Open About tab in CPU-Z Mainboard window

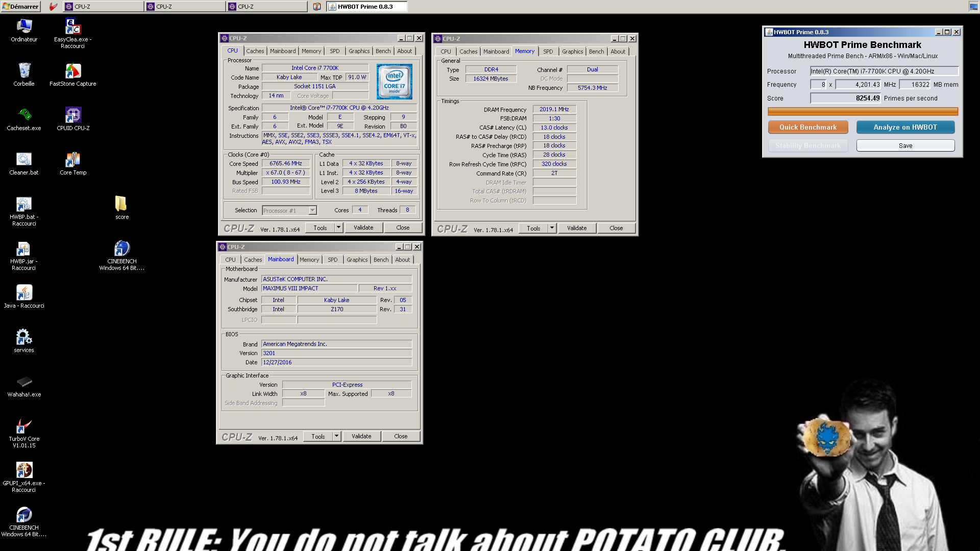point(402,260)
